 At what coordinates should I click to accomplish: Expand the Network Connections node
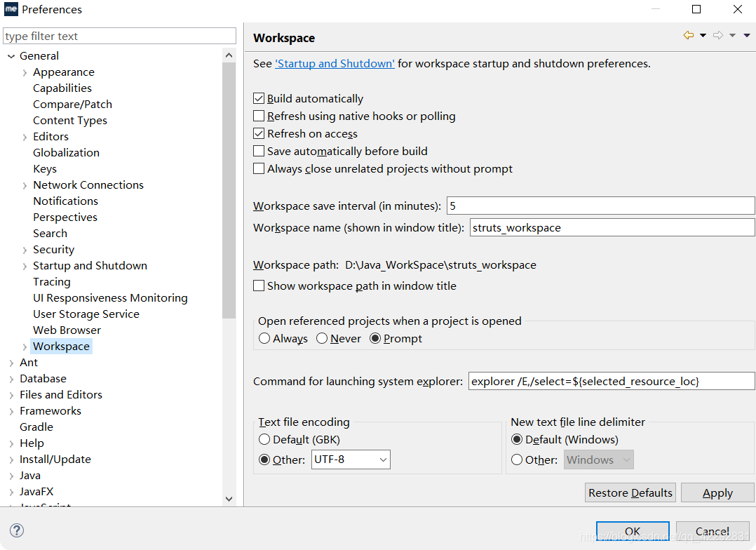25,186
